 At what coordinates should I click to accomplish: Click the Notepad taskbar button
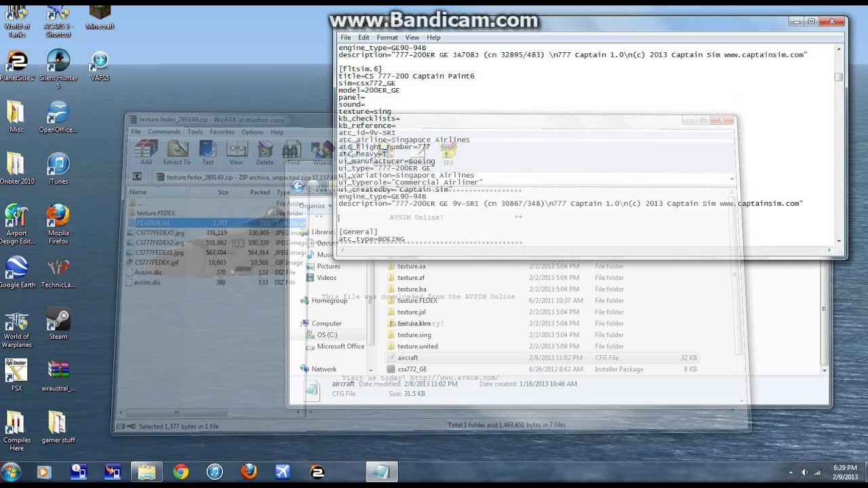382,472
